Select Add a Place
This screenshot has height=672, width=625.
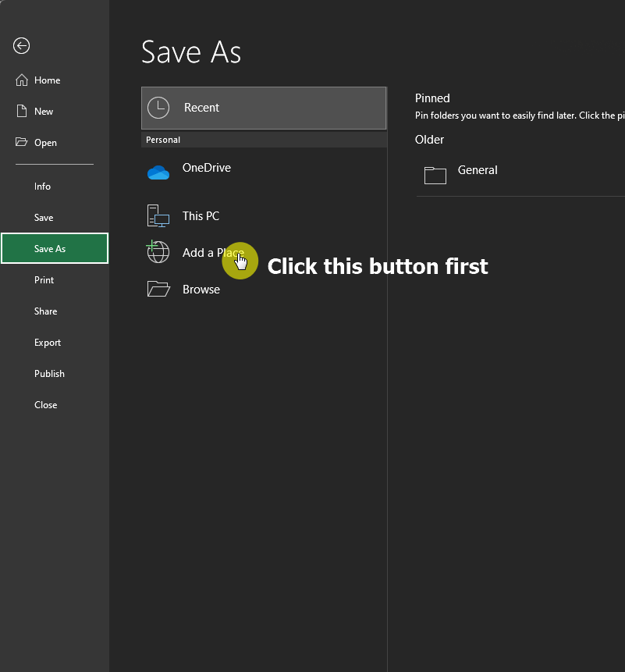[x=264, y=252]
